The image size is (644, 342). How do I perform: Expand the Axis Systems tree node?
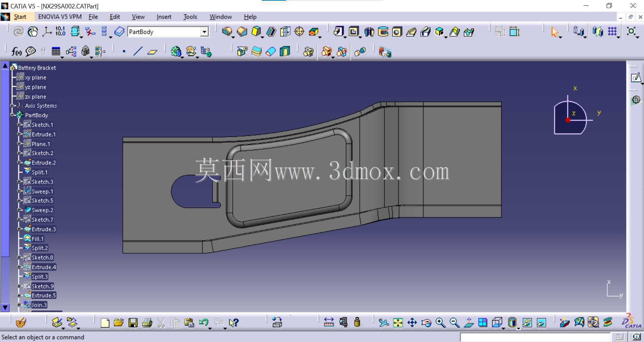[x=12, y=106]
